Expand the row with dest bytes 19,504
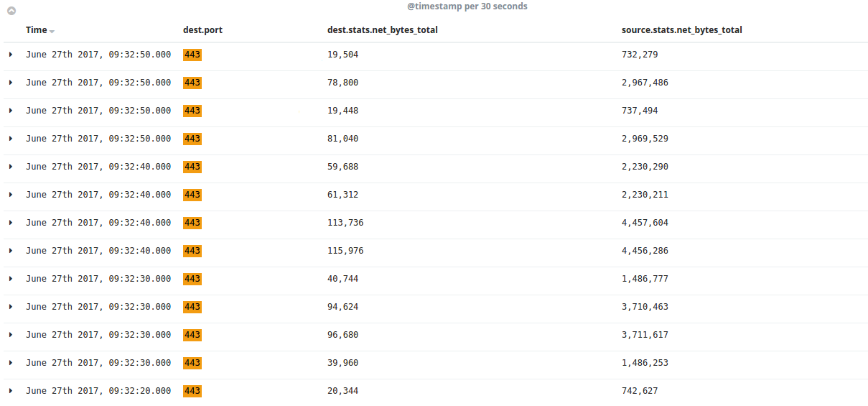The image size is (868, 406). 11,55
